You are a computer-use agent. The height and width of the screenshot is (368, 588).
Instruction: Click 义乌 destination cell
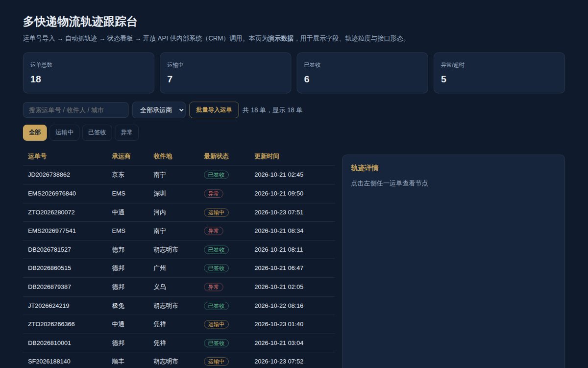pyautogui.click(x=160, y=287)
